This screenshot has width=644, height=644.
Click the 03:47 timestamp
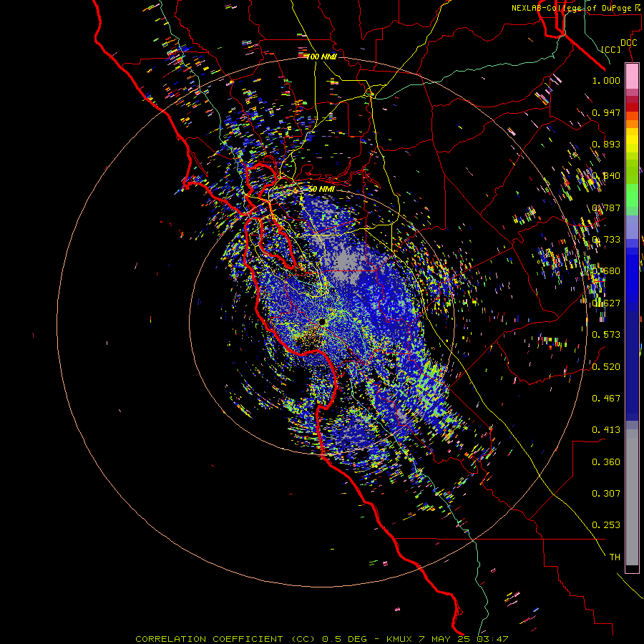pos(492,639)
